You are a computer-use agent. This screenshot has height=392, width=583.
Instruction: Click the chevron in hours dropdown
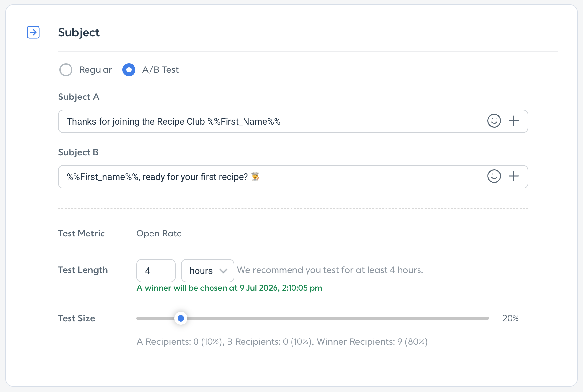click(223, 271)
